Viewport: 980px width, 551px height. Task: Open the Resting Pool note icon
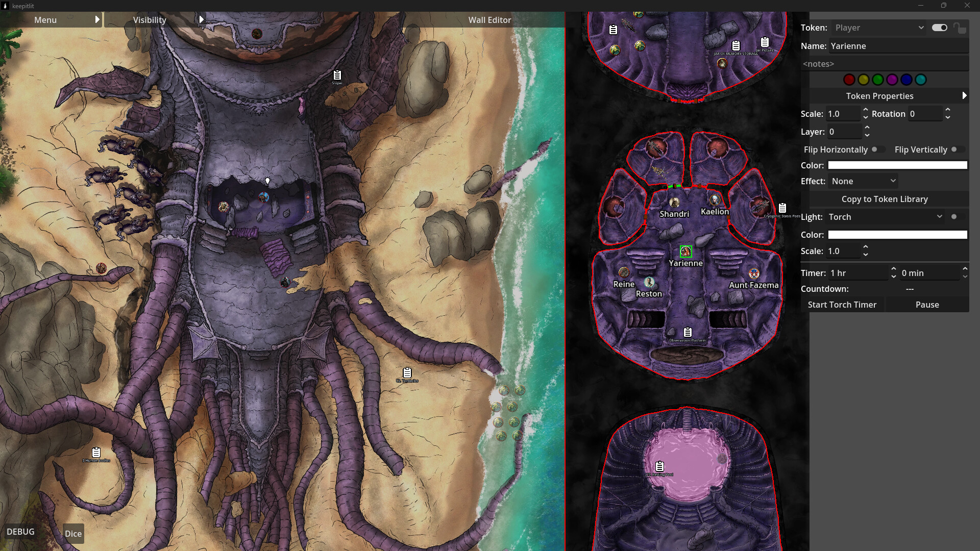pos(659,466)
